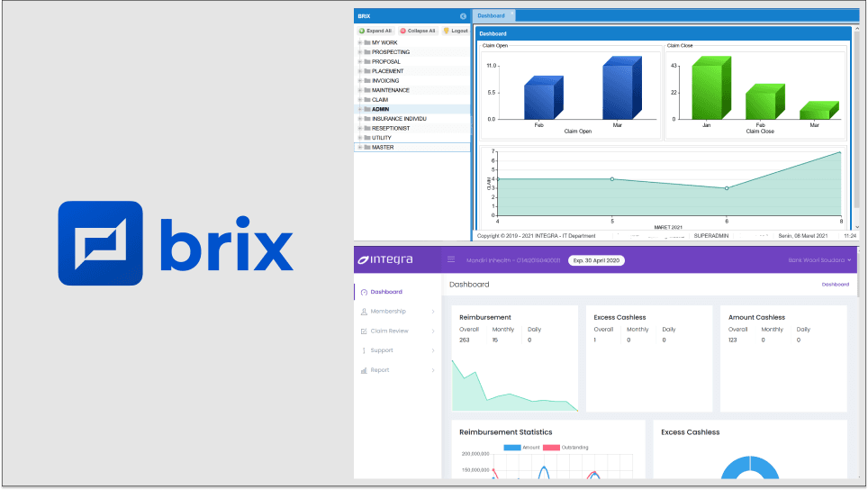Click the Reimbursement Statistics heading
This screenshot has height=490, width=868.
pos(505,432)
